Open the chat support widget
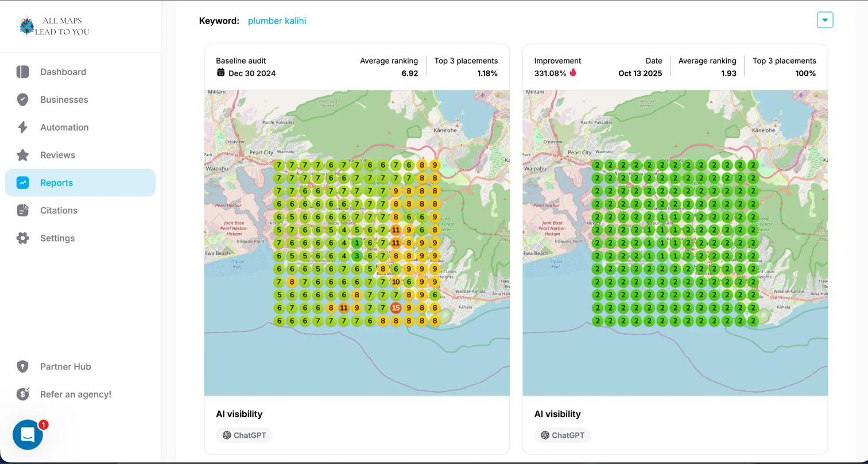This screenshot has width=868, height=466. pos(28,435)
